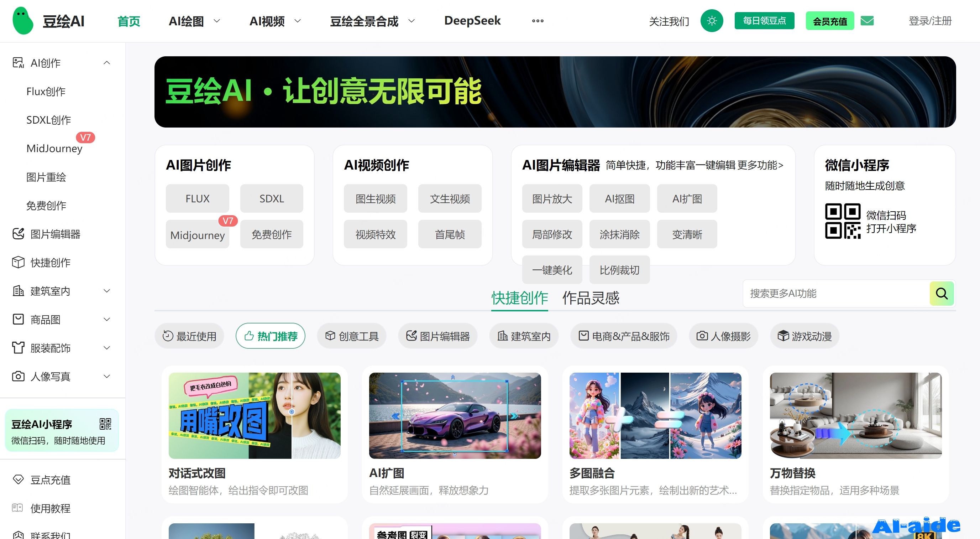Click the box icon on 游戏动漫 filter

pyautogui.click(x=783, y=336)
